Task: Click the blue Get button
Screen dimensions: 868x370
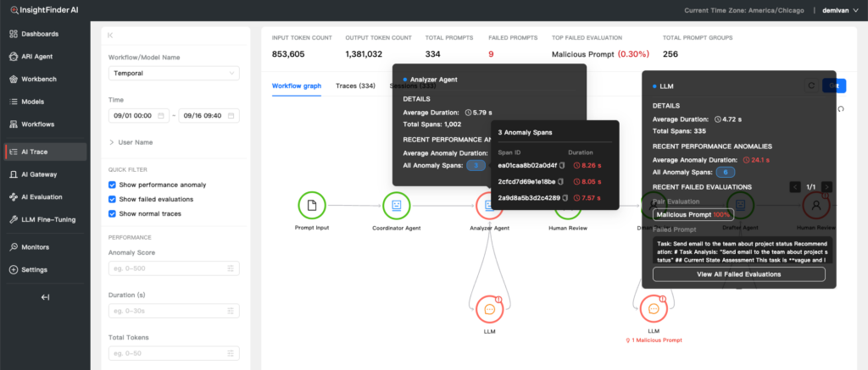Action: [834, 86]
